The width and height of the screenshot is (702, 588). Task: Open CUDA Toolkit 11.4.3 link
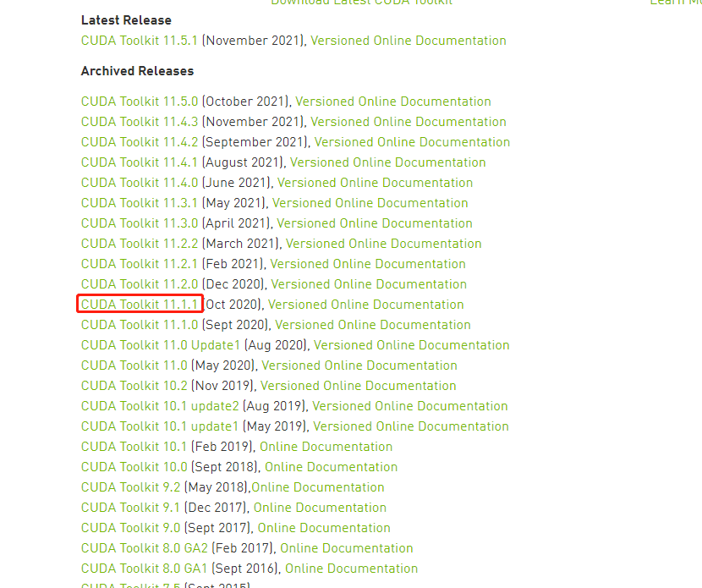pyautogui.click(x=140, y=122)
